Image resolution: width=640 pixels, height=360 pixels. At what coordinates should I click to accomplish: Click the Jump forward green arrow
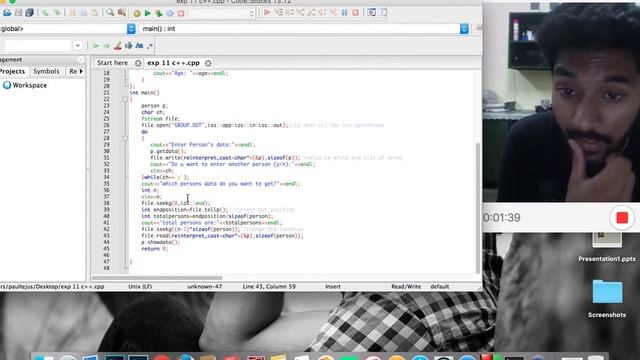106,46
